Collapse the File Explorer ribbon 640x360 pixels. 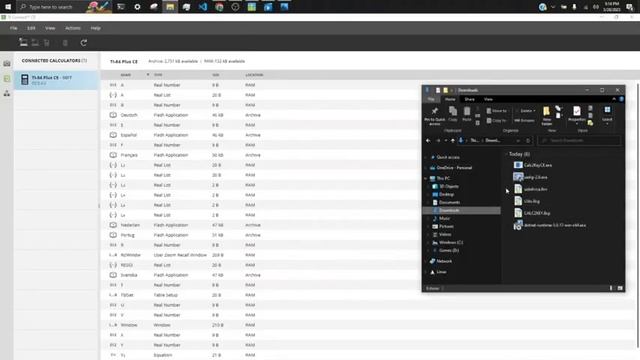pyautogui.click(x=614, y=99)
